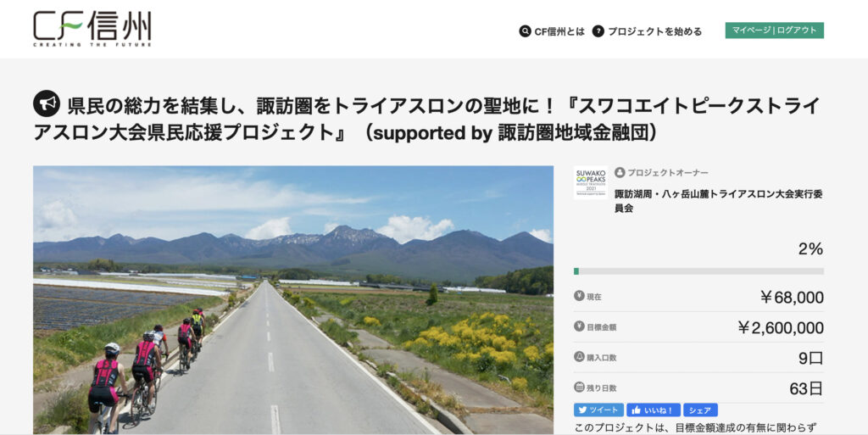Screen dimensions: 868x435
Task: Open the cyclists mountain road project photo
Action: (x=292, y=299)
